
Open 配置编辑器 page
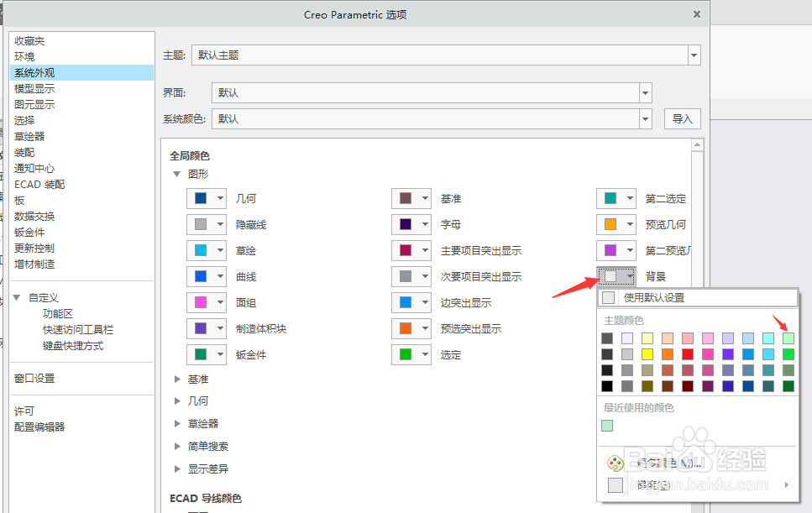(x=39, y=427)
